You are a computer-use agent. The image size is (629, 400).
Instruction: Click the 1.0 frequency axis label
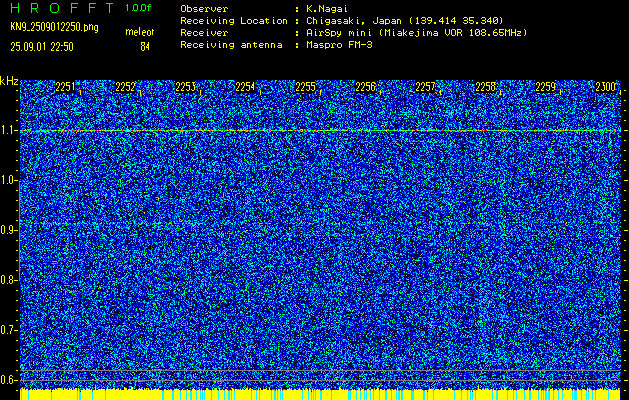click(8, 180)
